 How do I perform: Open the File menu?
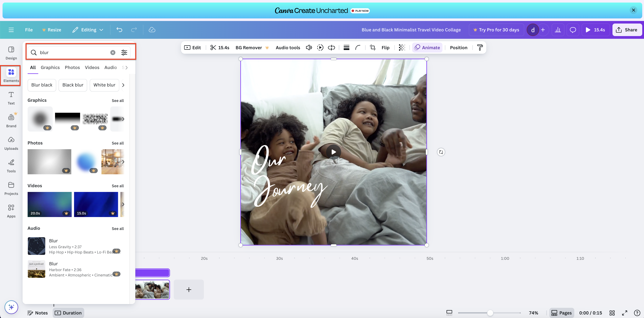pyautogui.click(x=29, y=30)
